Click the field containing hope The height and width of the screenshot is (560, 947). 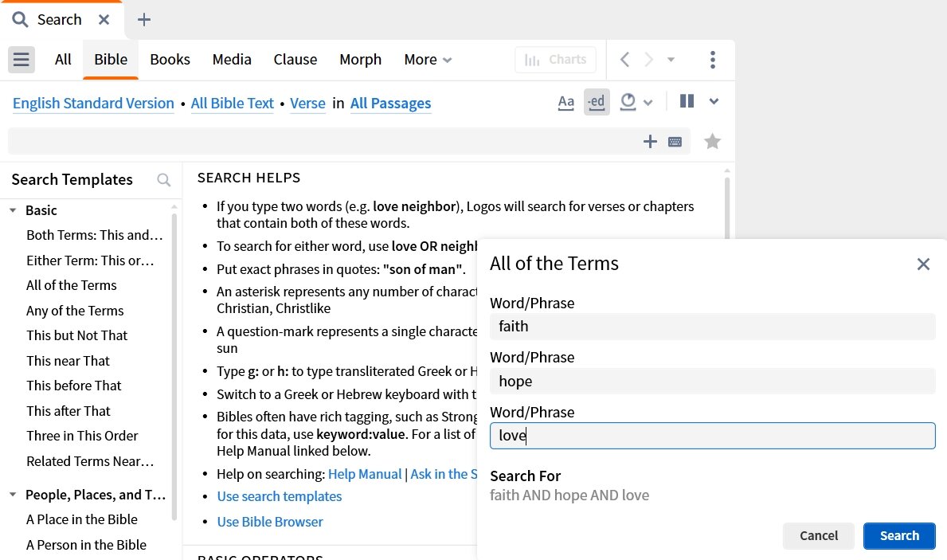point(712,382)
